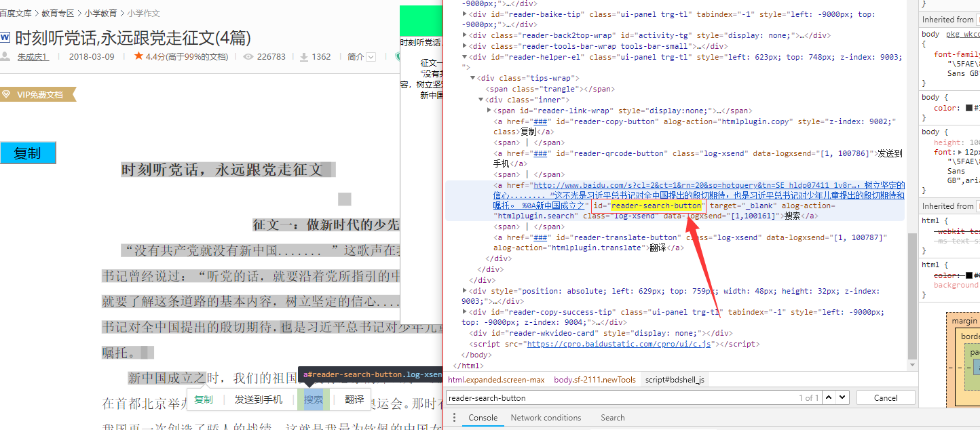Click the 1 of 1 match counter
Viewport: 980px width, 430px height.
808,398
